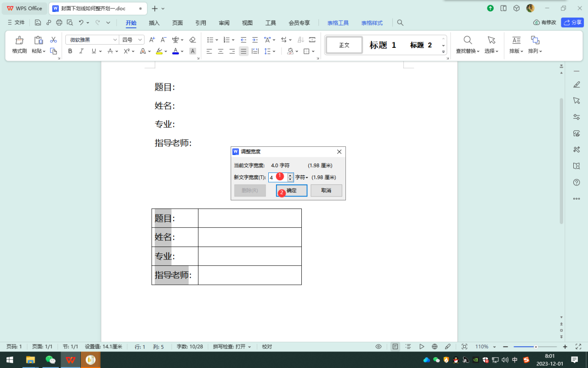The width and height of the screenshot is (588, 368).
Task: Click the Print icon in quick access bar
Action: (59, 23)
